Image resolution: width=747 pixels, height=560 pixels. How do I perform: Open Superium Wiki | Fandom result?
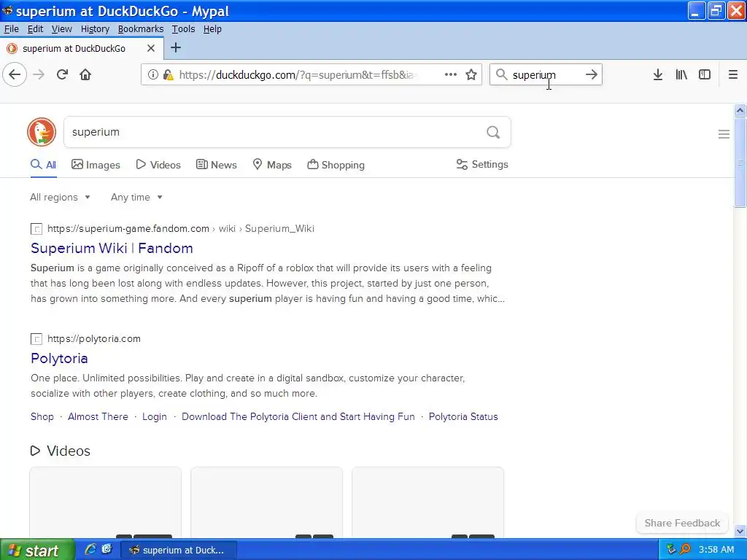[x=112, y=248]
